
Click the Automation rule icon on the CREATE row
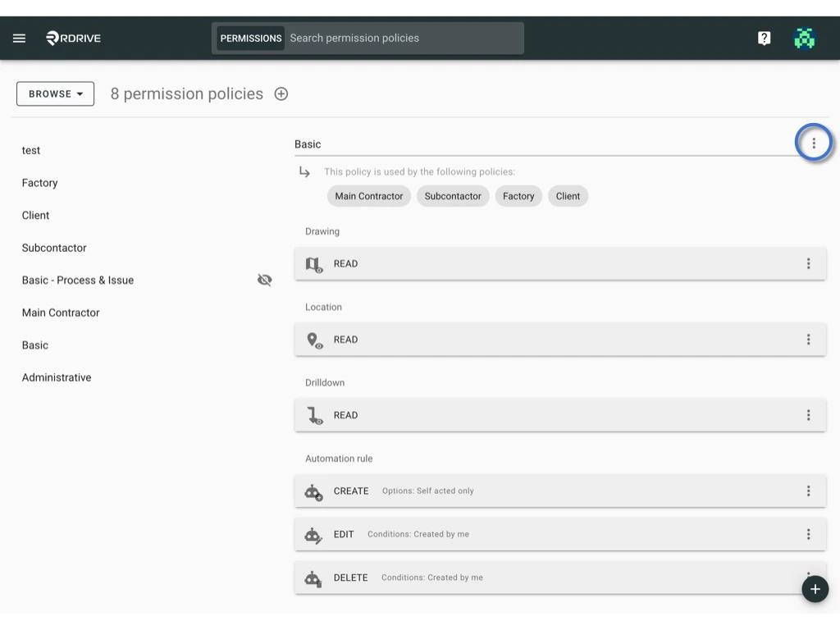pyautogui.click(x=313, y=491)
